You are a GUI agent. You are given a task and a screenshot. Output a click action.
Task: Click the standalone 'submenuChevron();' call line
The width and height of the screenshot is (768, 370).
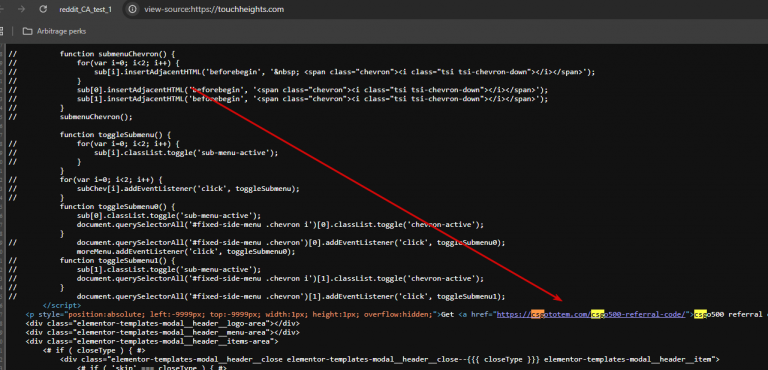pos(96,117)
